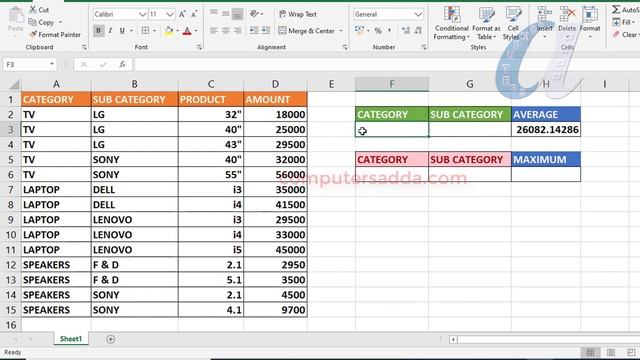Open the underline style dropdown arrow
This screenshot has width=640, height=360.
[x=131, y=31]
